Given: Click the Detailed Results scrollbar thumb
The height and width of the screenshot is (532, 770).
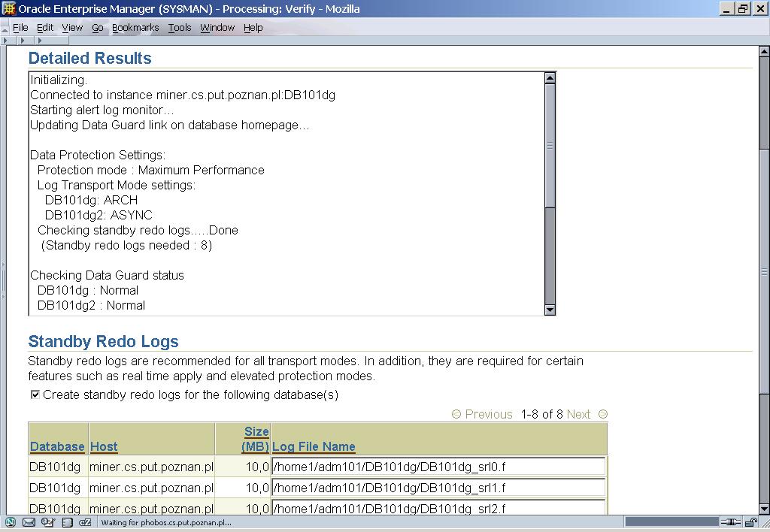Looking at the screenshot, I should (550, 145).
